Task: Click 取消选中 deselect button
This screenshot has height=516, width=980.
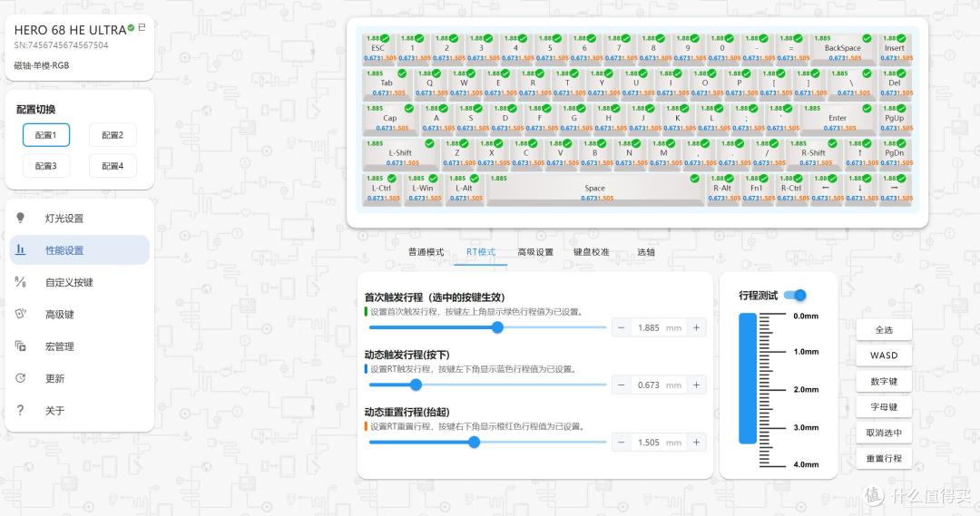Action: click(884, 433)
